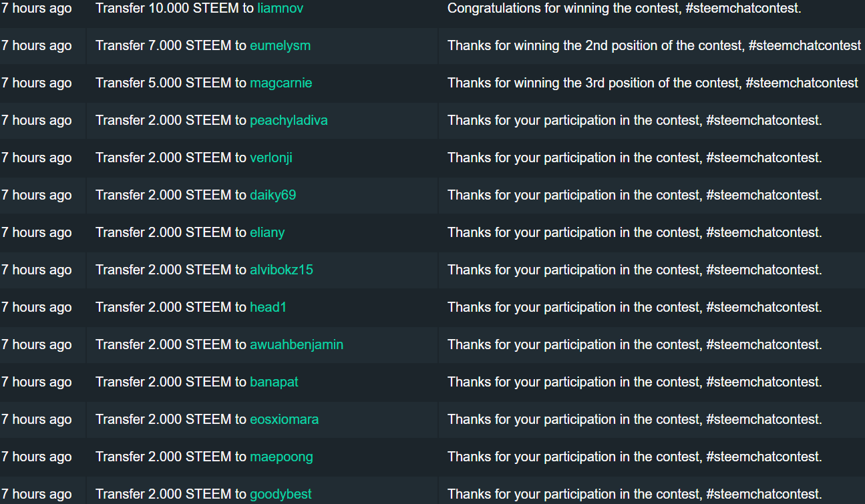Screen dimensions: 865x504
Task: Click the maepoong username link
Action: point(281,457)
